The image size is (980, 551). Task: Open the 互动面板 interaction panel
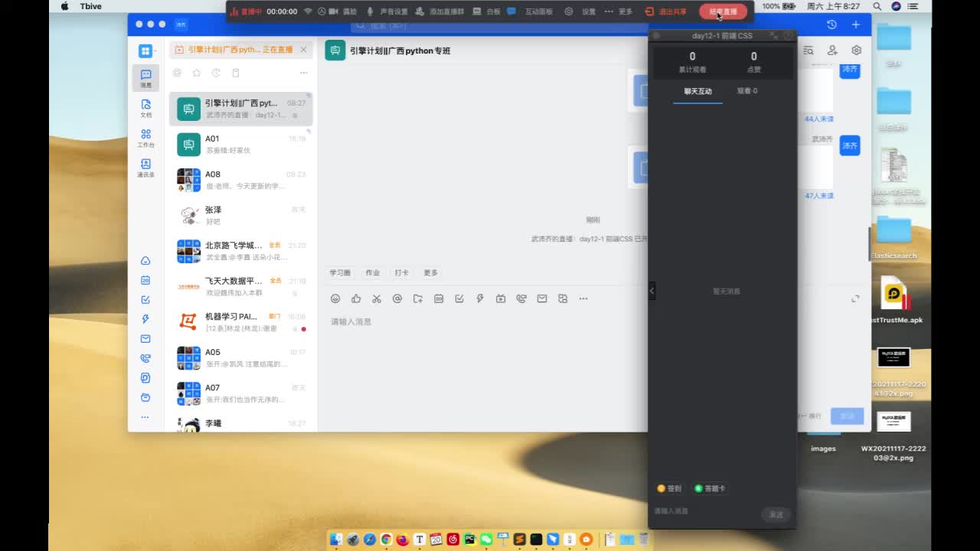click(531, 11)
